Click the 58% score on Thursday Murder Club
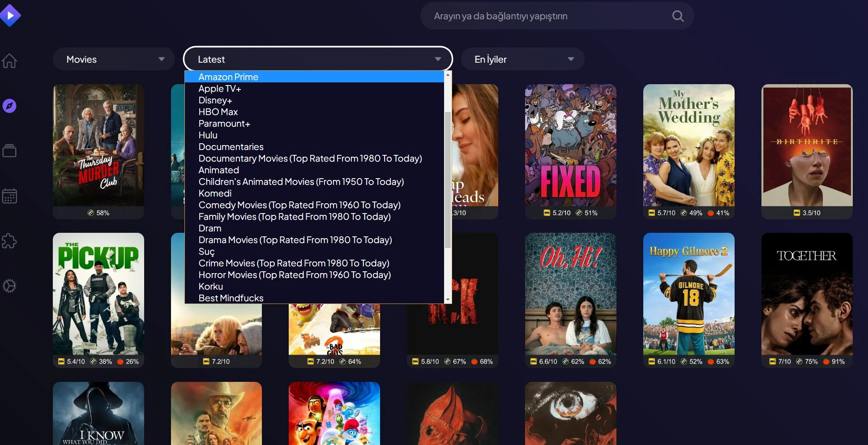Image resolution: width=868 pixels, height=445 pixels. 103,213
